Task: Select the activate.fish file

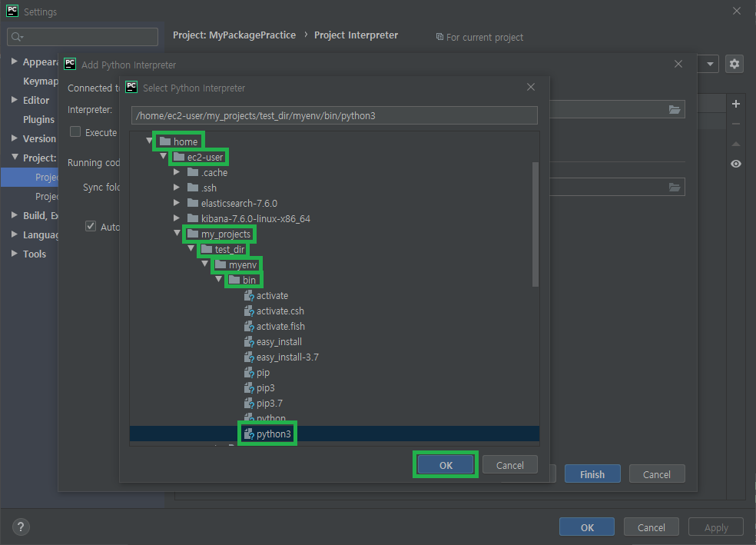Action: pos(274,327)
